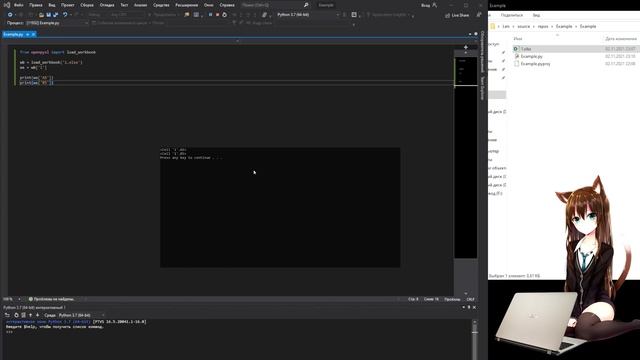Open the Справка menu
This screenshot has height=360, width=640.
(227, 5)
